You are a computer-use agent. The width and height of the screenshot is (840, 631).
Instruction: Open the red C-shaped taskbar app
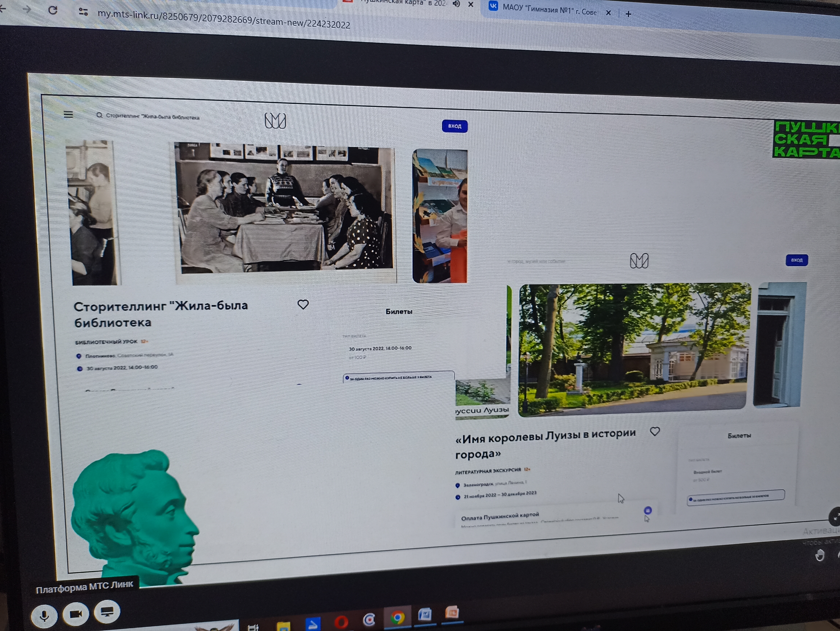click(x=369, y=620)
